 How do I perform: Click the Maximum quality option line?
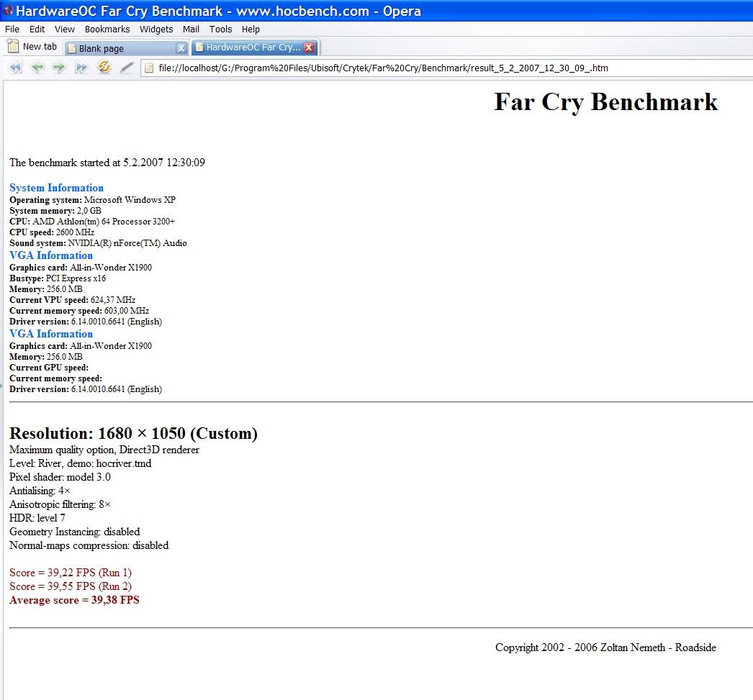pyautogui.click(x=104, y=450)
